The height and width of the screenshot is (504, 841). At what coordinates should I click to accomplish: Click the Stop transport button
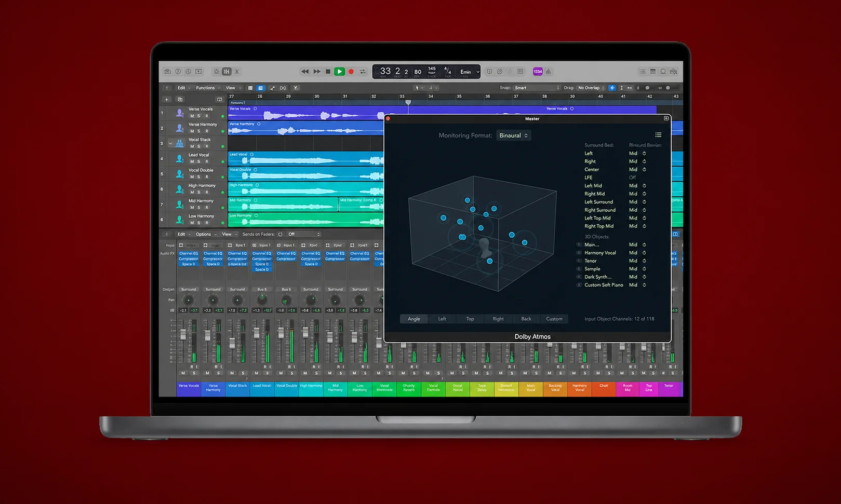pos(328,72)
